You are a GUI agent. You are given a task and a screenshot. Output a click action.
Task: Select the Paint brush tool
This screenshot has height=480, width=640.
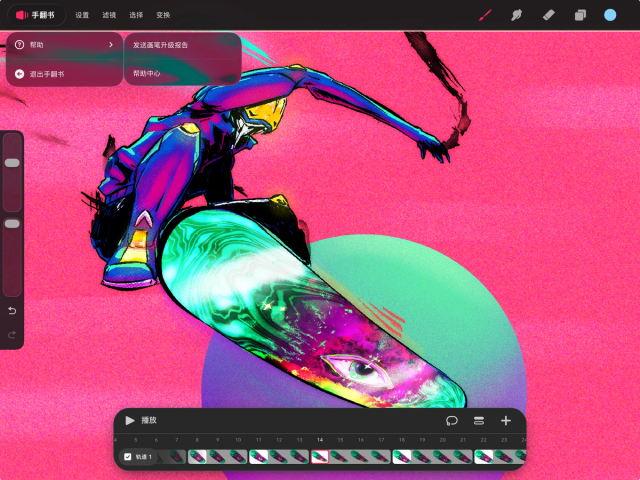coord(485,15)
